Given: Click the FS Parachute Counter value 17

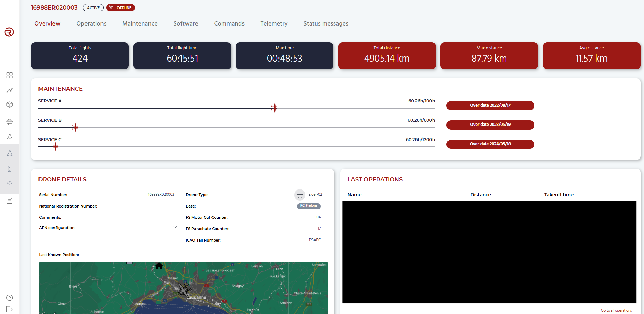Looking at the screenshot, I should tap(319, 228).
